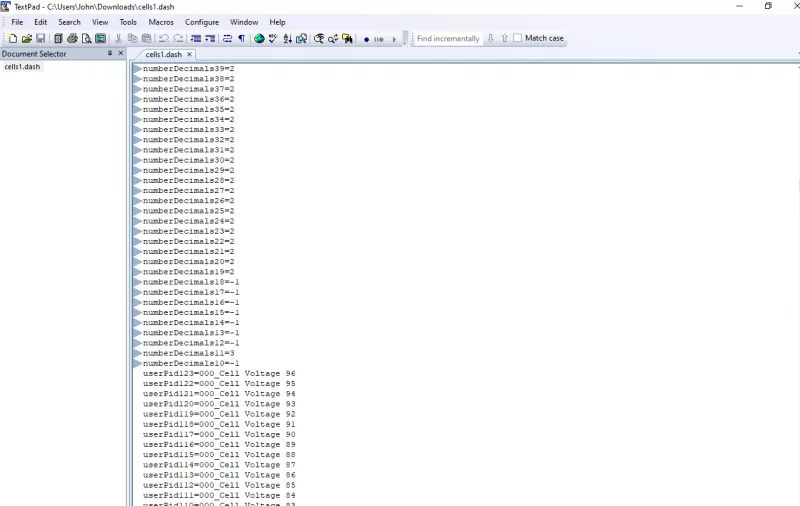Click the Print icon in toolbar
This screenshot has width=800, height=506.
[72, 39]
